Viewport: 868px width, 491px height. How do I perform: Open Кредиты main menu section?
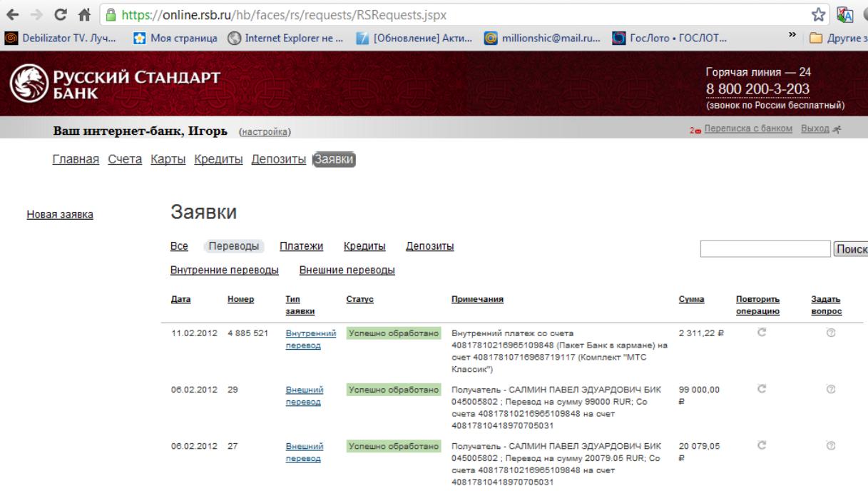point(218,158)
